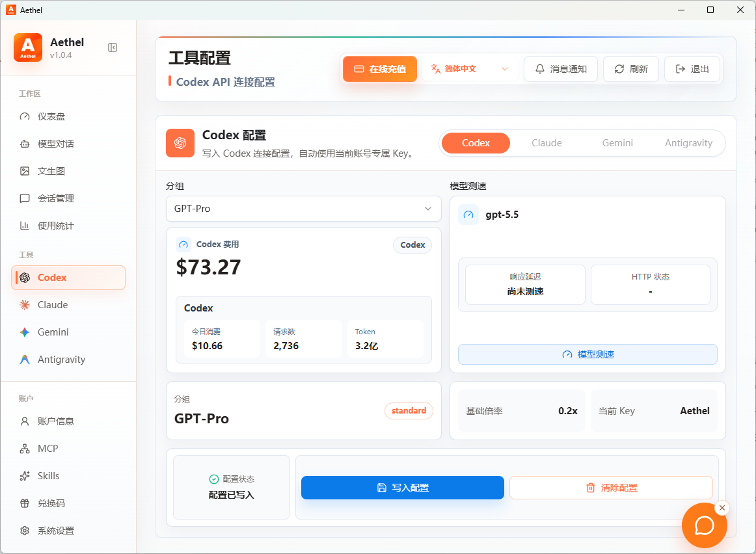756x554 pixels.
Task: Maximize the Aethel window
Action: (710, 10)
